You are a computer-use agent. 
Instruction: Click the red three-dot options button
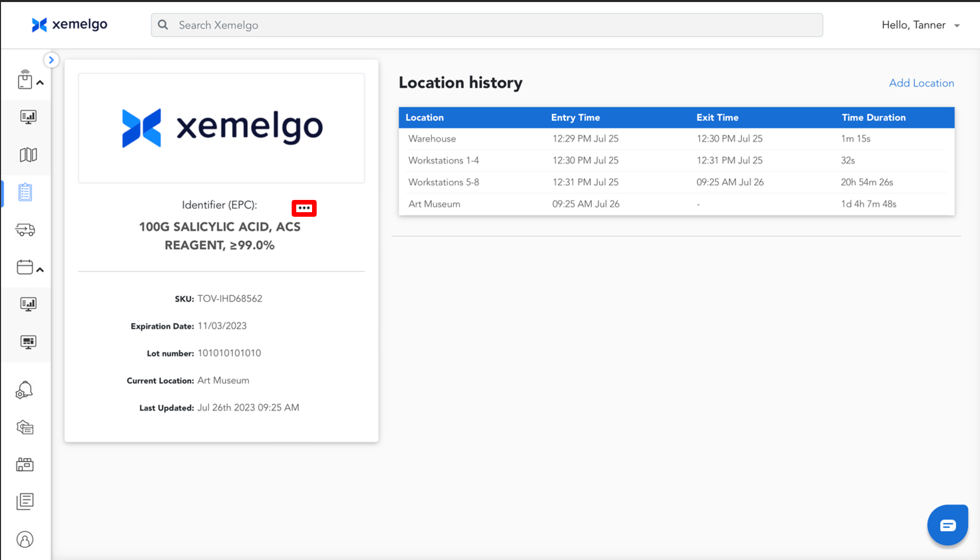(304, 208)
